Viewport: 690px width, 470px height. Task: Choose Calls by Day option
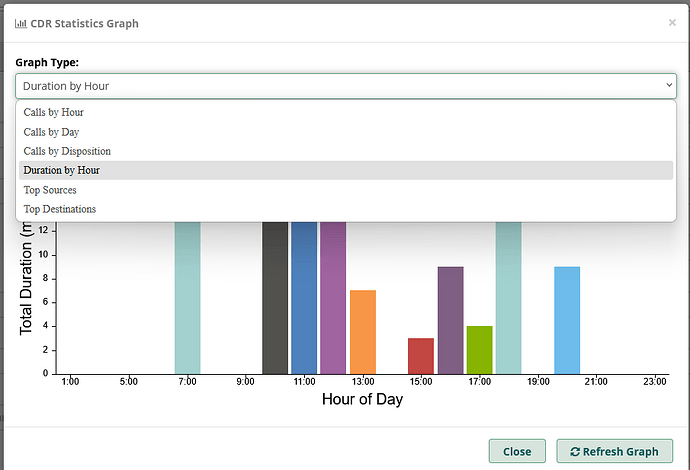[52, 132]
